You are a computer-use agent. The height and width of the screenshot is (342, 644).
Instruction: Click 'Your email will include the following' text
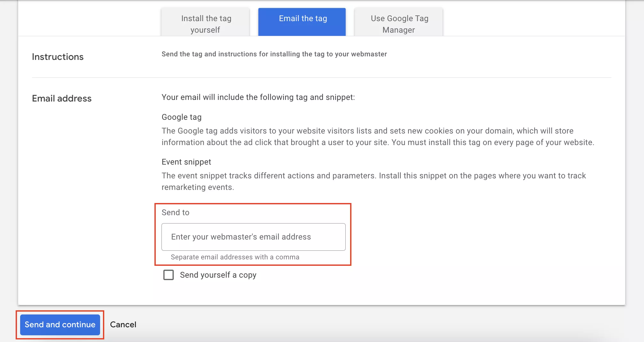click(258, 97)
